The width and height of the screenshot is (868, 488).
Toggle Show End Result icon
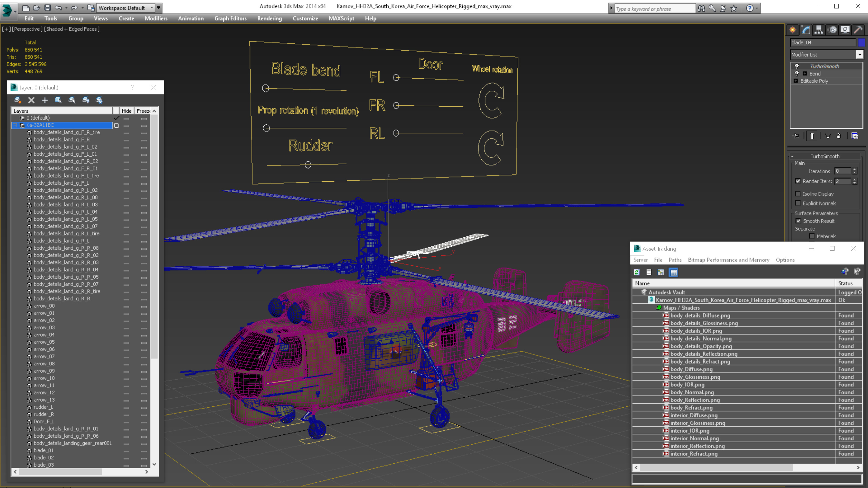812,136
